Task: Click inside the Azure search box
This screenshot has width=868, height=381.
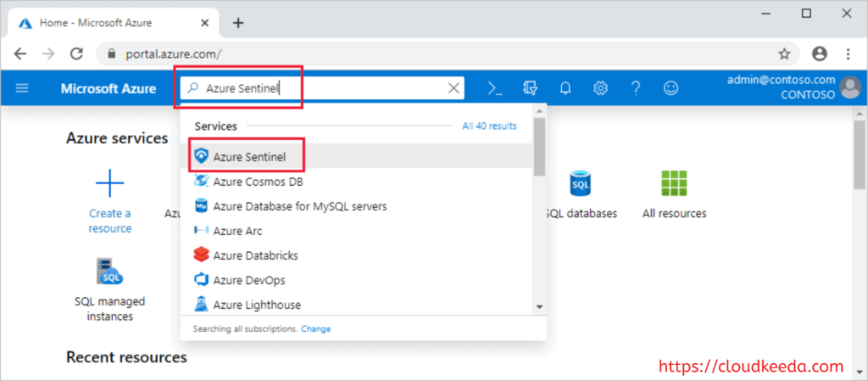Action: pos(322,88)
